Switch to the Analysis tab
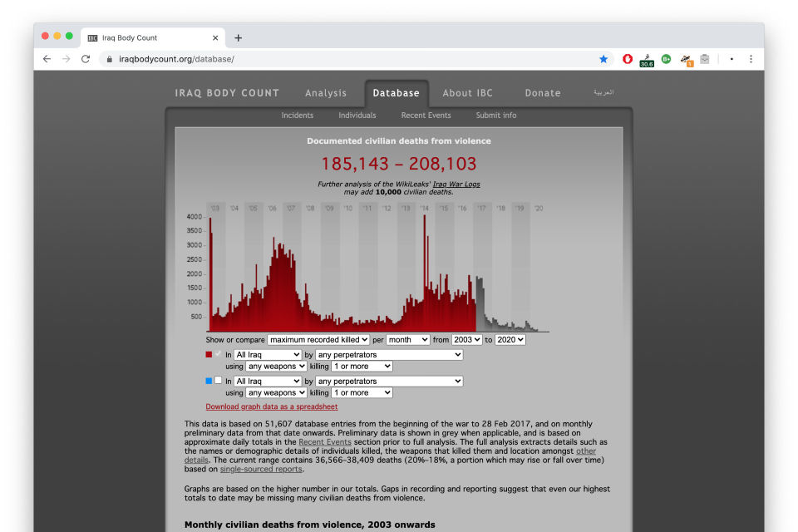Viewport: 798px width, 532px height. pos(325,93)
